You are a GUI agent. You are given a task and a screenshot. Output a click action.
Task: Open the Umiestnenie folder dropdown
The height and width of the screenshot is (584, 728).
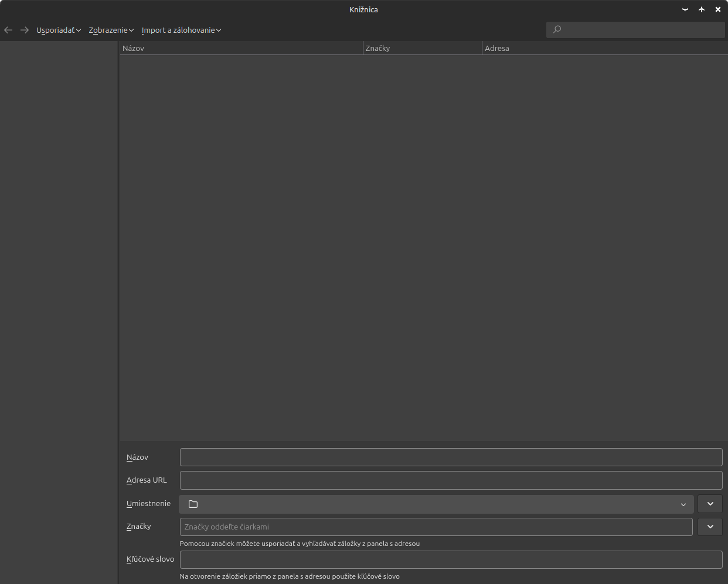point(436,504)
